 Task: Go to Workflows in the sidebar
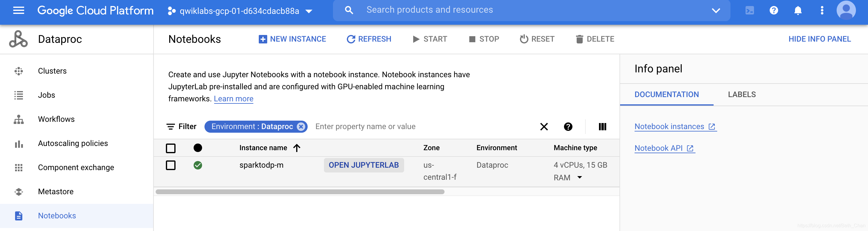pyautogui.click(x=56, y=119)
